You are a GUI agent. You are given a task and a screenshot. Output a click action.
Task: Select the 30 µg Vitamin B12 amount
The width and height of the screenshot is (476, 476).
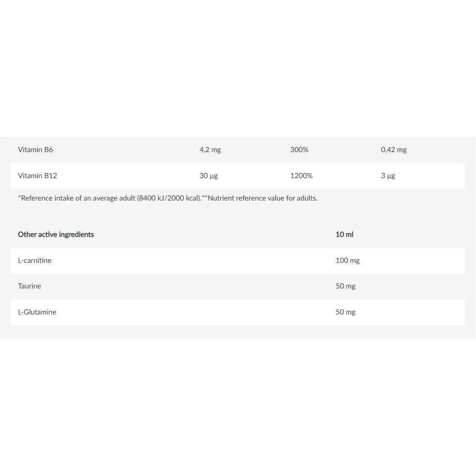click(x=209, y=176)
